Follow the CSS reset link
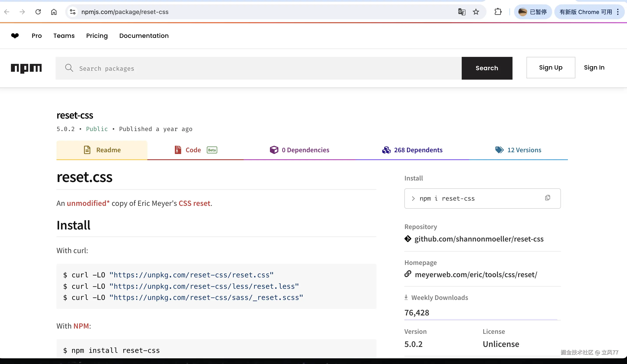The height and width of the screenshot is (364, 627). click(x=195, y=203)
